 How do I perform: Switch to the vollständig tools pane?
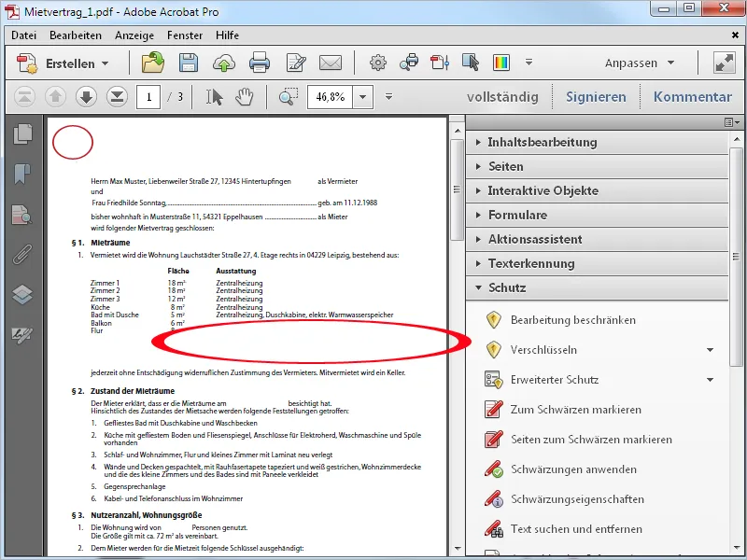[x=502, y=97]
